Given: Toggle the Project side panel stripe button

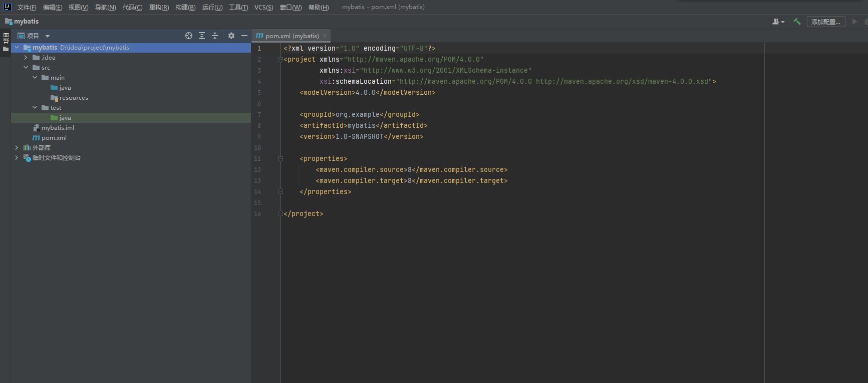Looking at the screenshot, I should coord(6,42).
